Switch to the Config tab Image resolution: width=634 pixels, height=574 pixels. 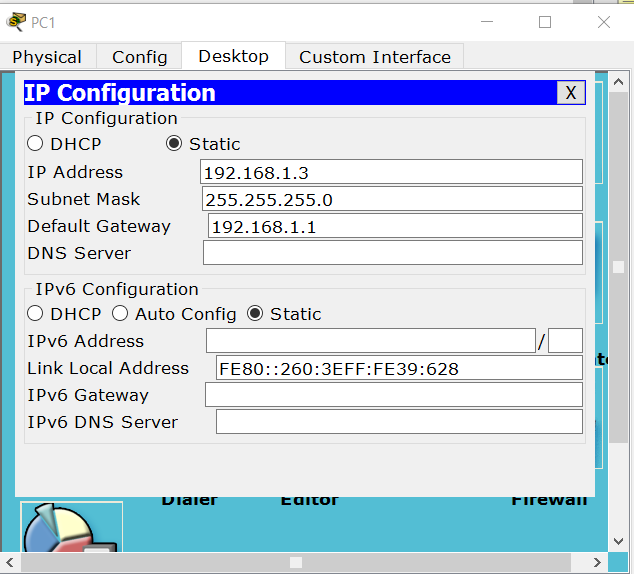(x=139, y=57)
